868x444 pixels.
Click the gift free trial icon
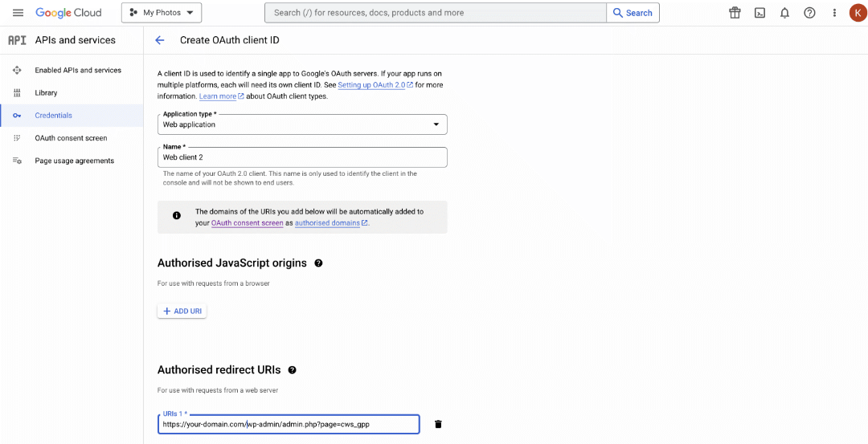tap(735, 13)
